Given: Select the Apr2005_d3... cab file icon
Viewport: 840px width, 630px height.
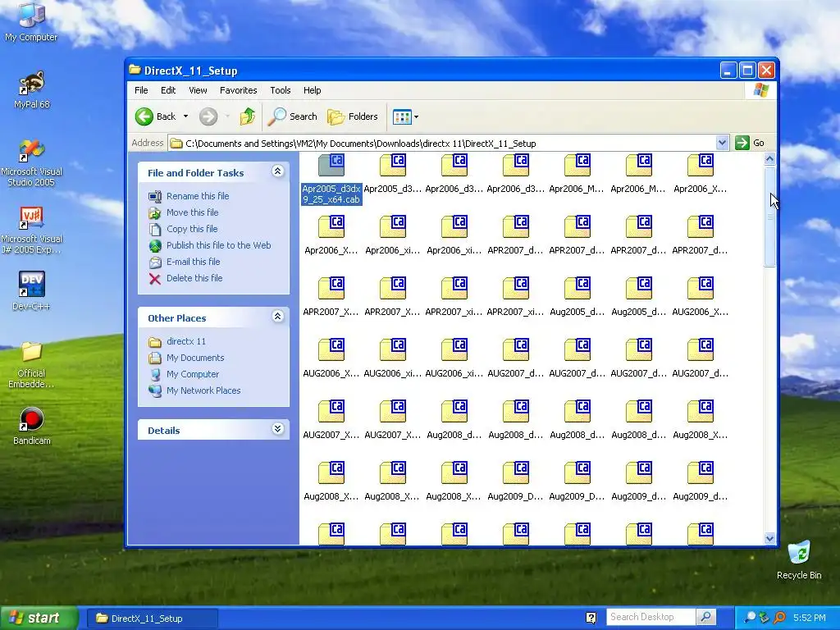Looking at the screenshot, I should [x=393, y=165].
